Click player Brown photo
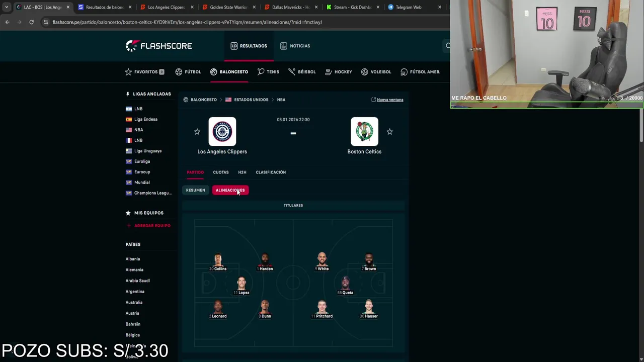644x362 pixels. click(x=369, y=259)
